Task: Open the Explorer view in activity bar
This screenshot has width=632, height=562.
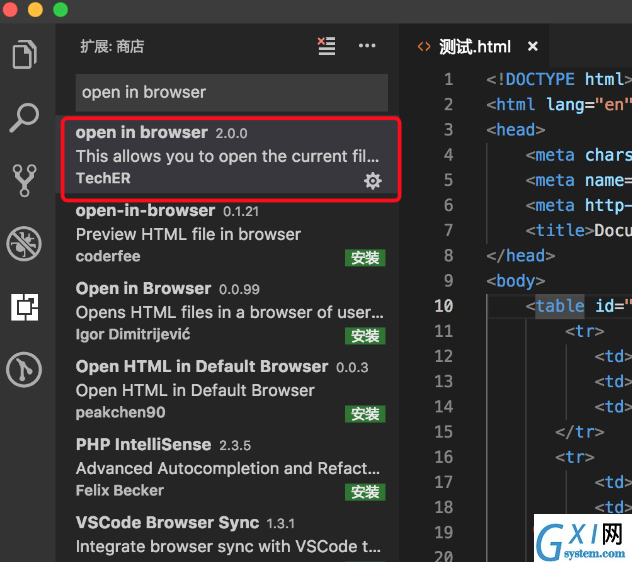Action: pos(24,54)
